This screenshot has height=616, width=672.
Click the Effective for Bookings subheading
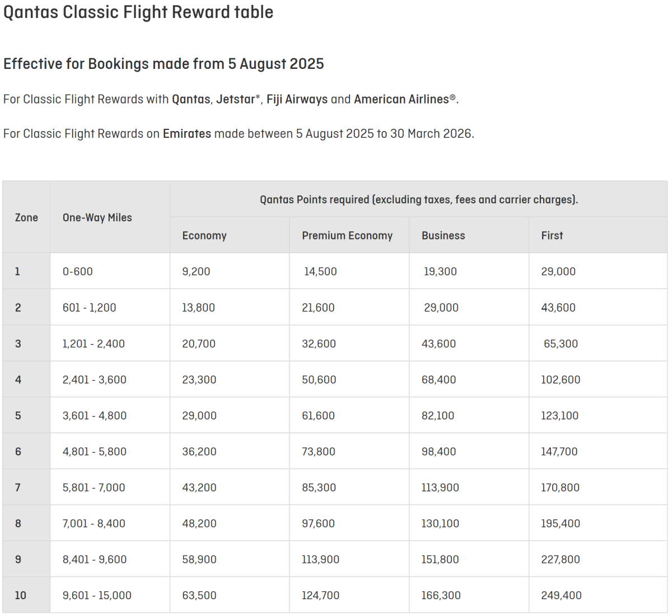click(164, 64)
